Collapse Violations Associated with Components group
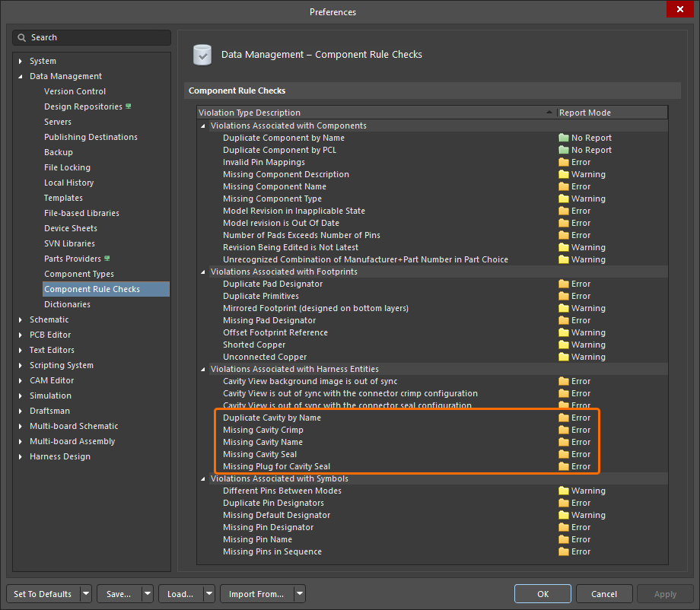 pyautogui.click(x=203, y=125)
